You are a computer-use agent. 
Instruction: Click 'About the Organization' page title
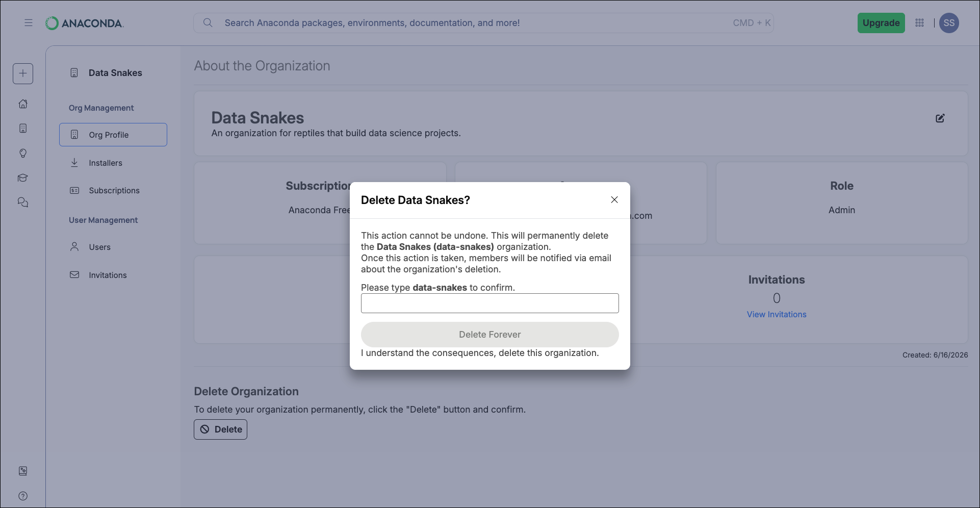(262, 66)
